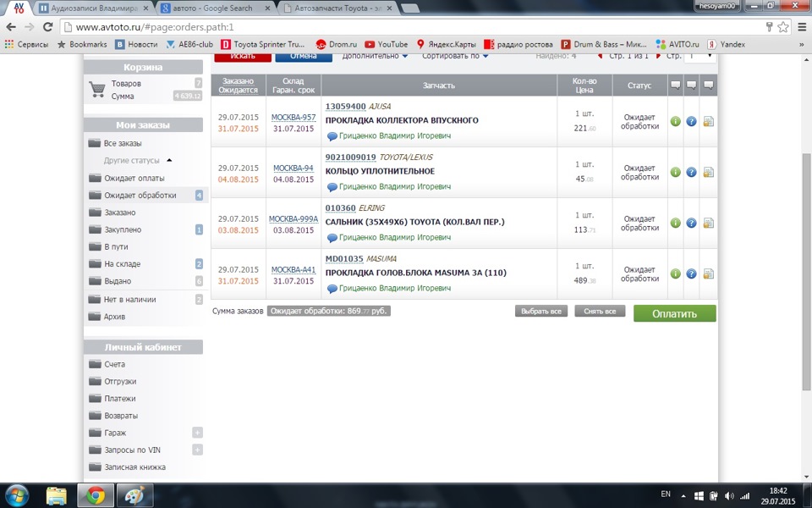Click blue question icon for САЛЬНИК row
Screen dimensions: 812x508
pos(691,223)
